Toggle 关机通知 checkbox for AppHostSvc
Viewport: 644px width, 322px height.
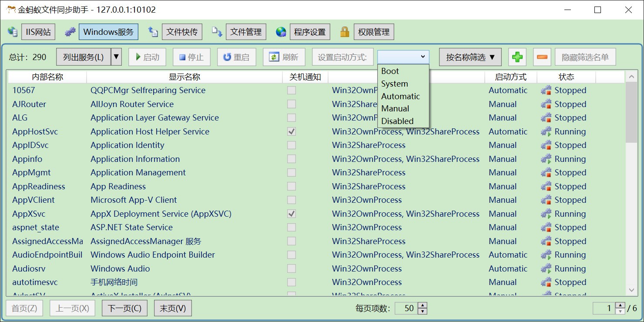[292, 131]
